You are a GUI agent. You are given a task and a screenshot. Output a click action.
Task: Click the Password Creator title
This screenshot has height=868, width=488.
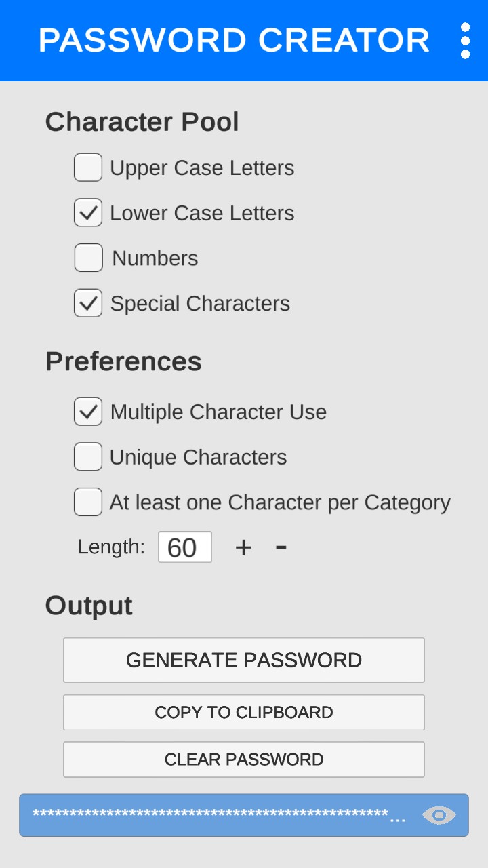[x=234, y=41]
